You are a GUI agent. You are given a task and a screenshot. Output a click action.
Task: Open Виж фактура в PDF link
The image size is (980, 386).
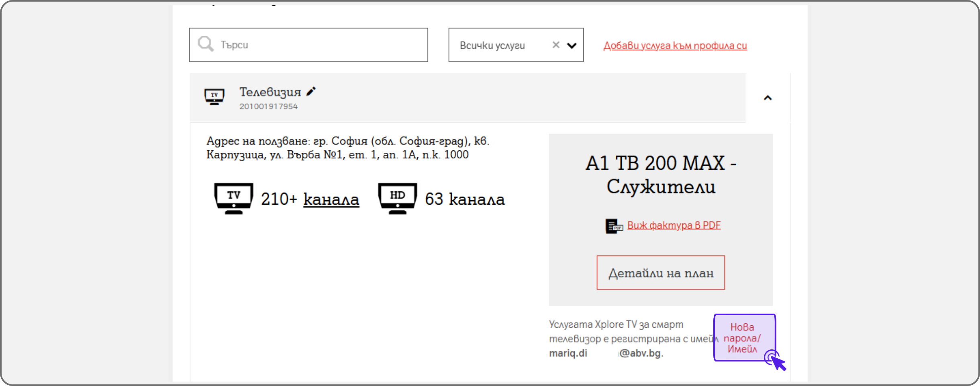point(674,225)
